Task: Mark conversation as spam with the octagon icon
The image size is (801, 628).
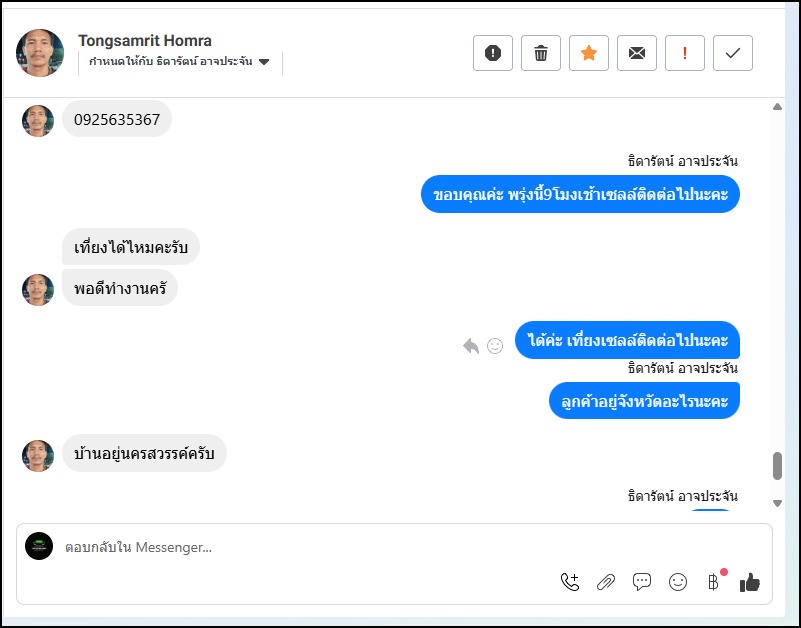Action: click(493, 53)
